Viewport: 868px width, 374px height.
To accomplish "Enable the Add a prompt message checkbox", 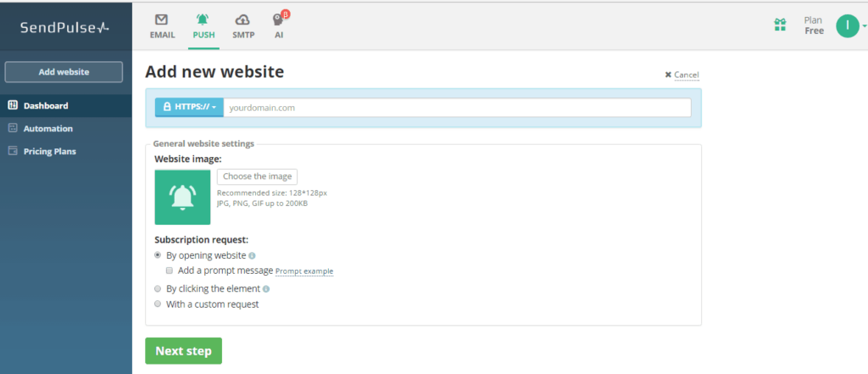I will tap(170, 271).
